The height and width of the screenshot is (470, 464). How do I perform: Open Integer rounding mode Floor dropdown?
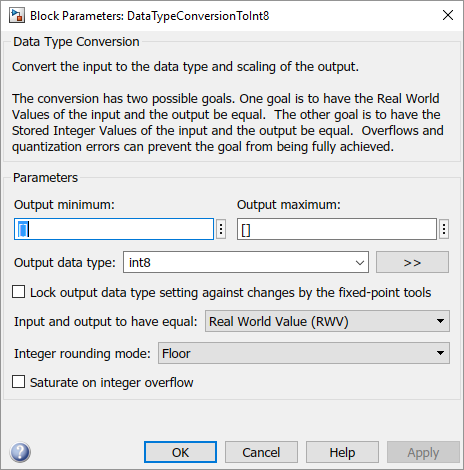tap(304, 353)
